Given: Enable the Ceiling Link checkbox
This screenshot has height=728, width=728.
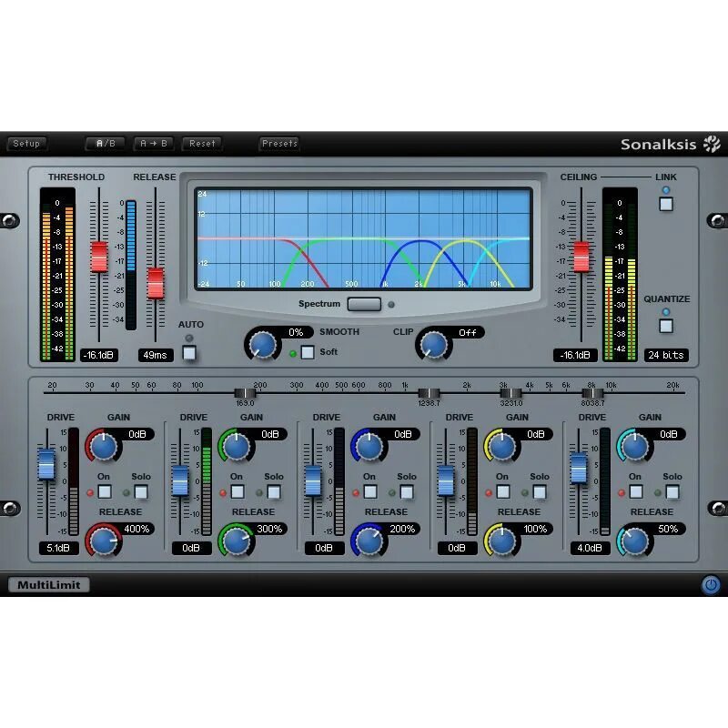Looking at the screenshot, I should 666,204.
